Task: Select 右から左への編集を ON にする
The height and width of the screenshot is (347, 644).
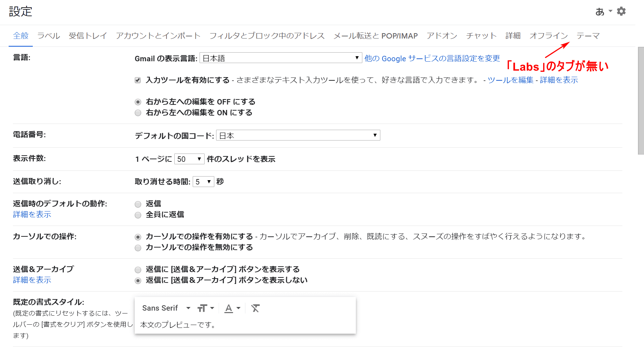Action: [x=138, y=113]
